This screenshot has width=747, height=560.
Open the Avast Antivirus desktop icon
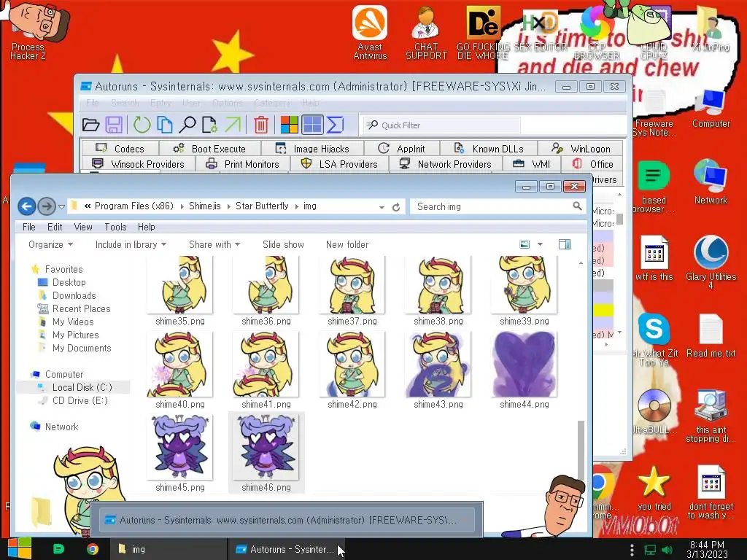(x=370, y=32)
